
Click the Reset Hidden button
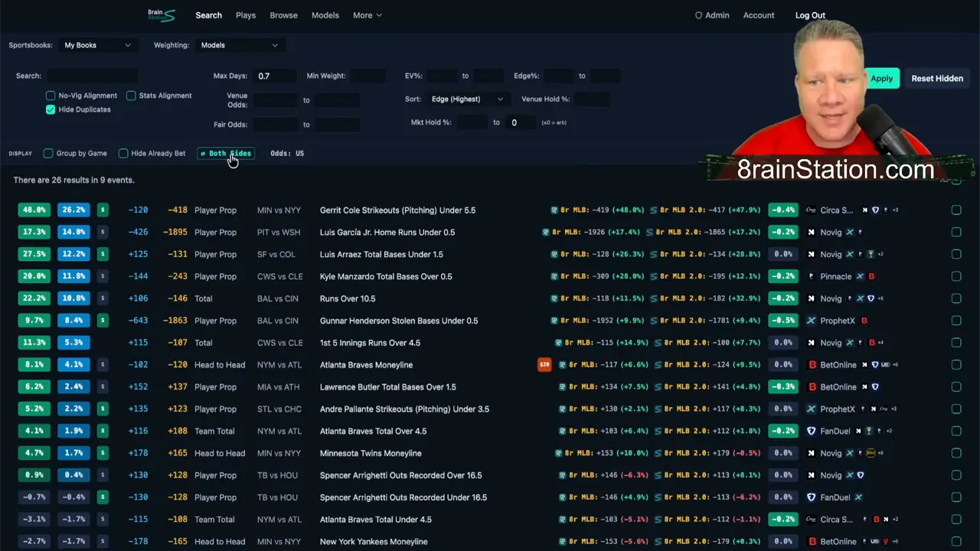pyautogui.click(x=937, y=78)
